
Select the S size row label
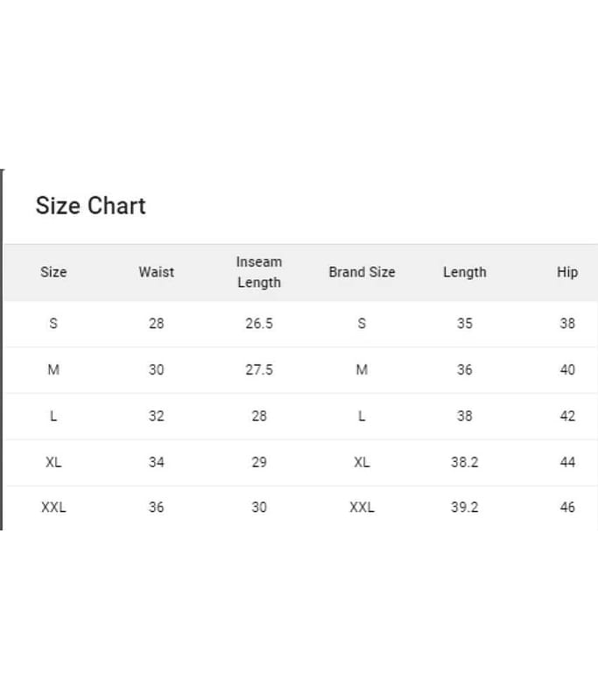[x=53, y=324]
